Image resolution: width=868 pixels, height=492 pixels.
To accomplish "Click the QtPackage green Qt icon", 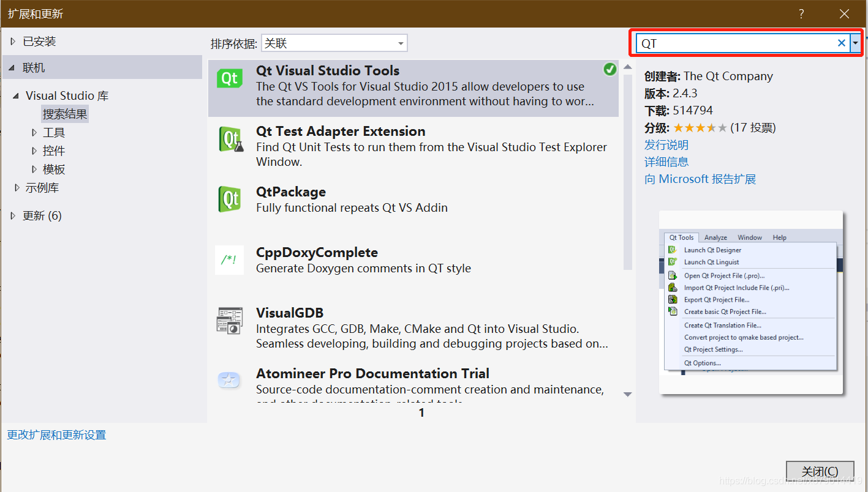I will coord(230,199).
